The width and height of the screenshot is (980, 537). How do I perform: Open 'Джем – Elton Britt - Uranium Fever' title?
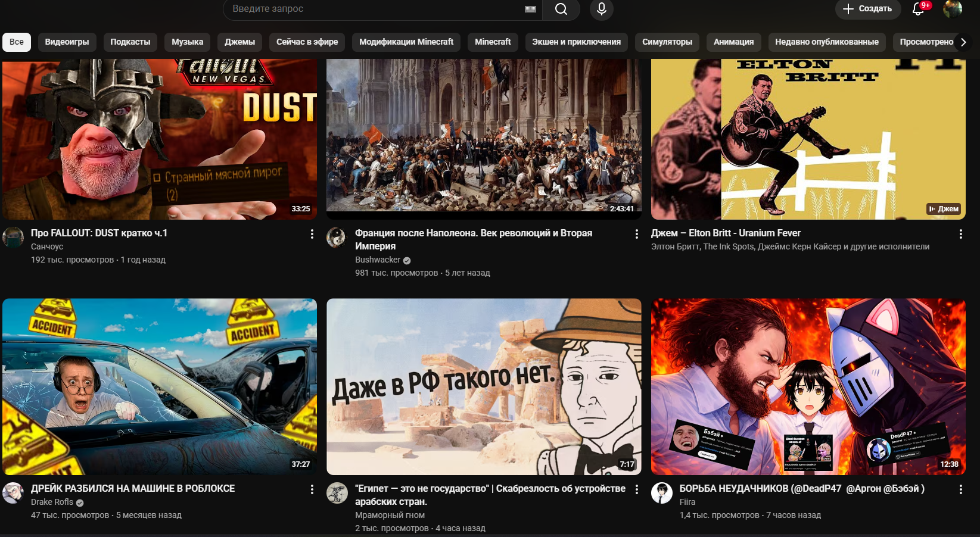[x=726, y=233]
